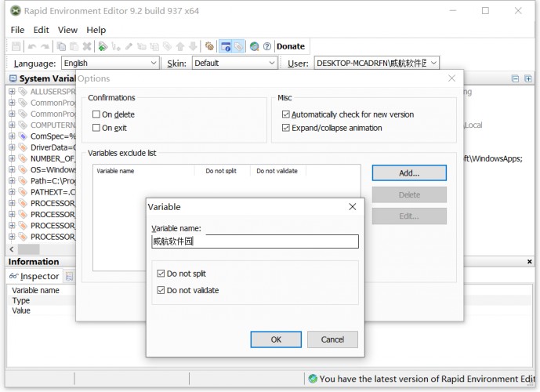
Task: Click the list icon next to the Inspector tab
Action: click(69, 276)
